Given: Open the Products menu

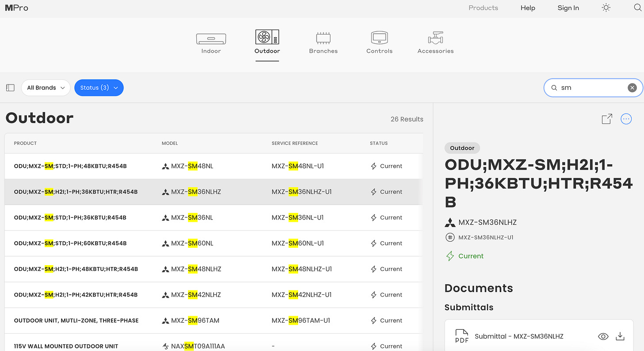Looking at the screenshot, I should 483,8.
